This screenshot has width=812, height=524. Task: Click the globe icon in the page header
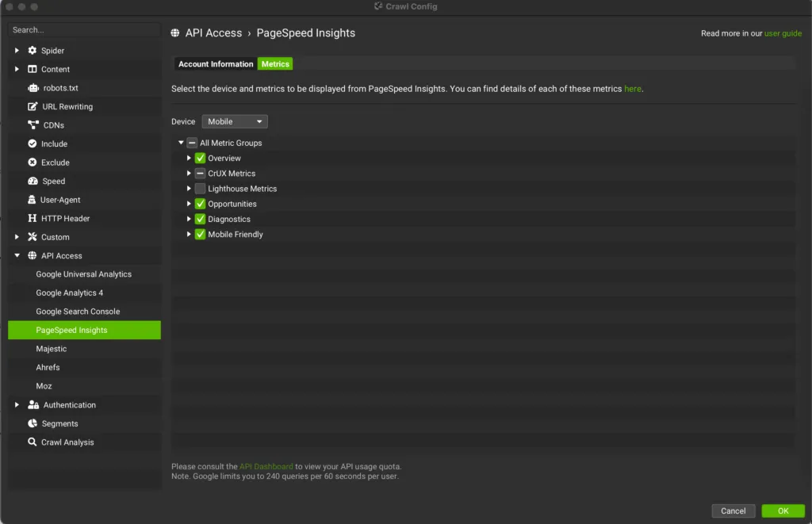[x=175, y=33]
